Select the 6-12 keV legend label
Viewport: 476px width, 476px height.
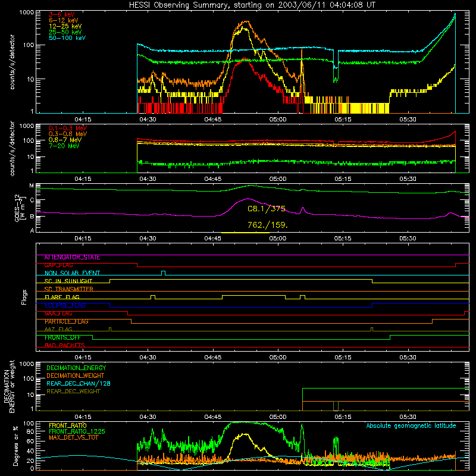(64, 20)
